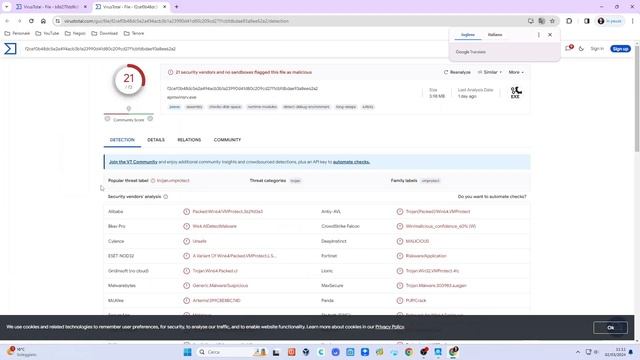Click Do you want to automate checks?
640x360 pixels.
[x=492, y=197]
